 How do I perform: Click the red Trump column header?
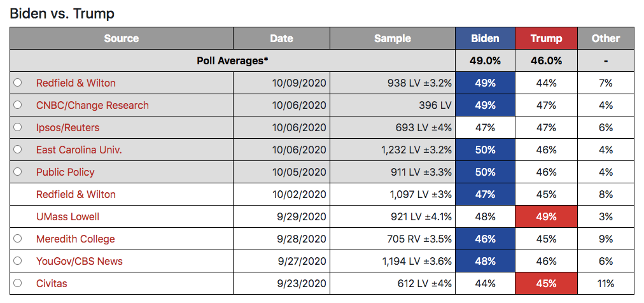(x=546, y=38)
